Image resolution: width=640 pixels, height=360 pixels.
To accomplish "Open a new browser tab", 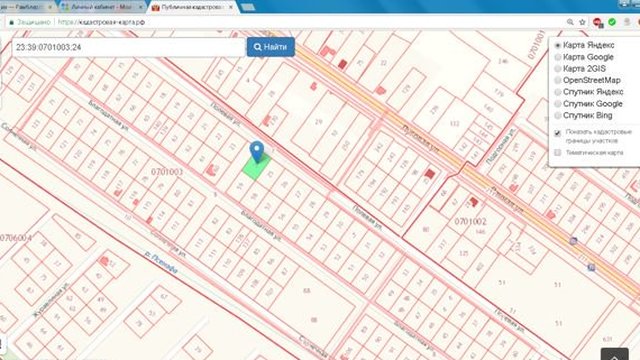I will 248,7.
